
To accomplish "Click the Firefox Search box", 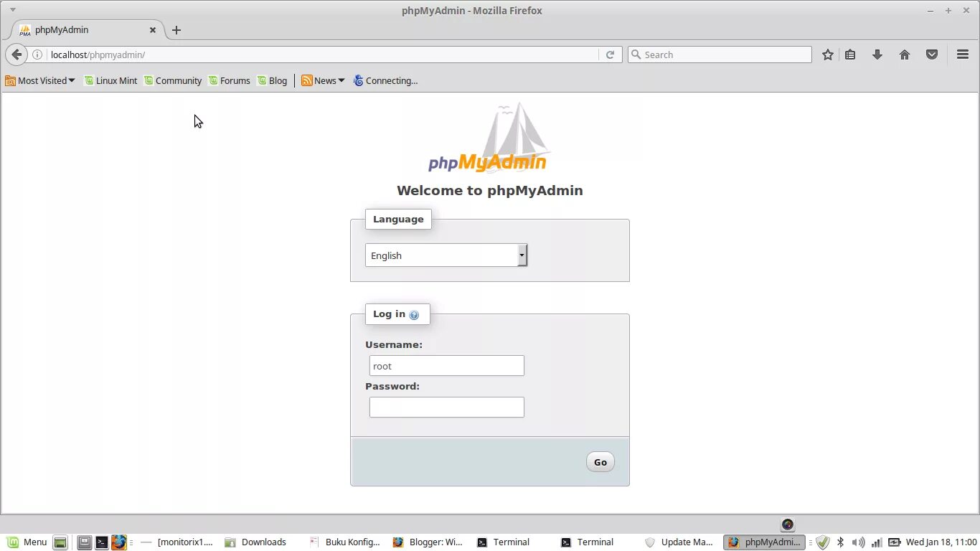I will [720, 55].
